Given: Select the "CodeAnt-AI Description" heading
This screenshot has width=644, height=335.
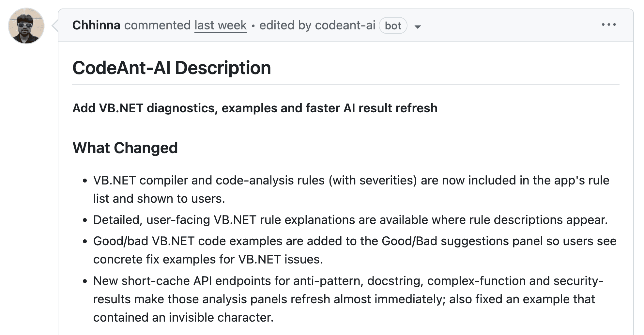Looking at the screenshot, I should tap(171, 68).
